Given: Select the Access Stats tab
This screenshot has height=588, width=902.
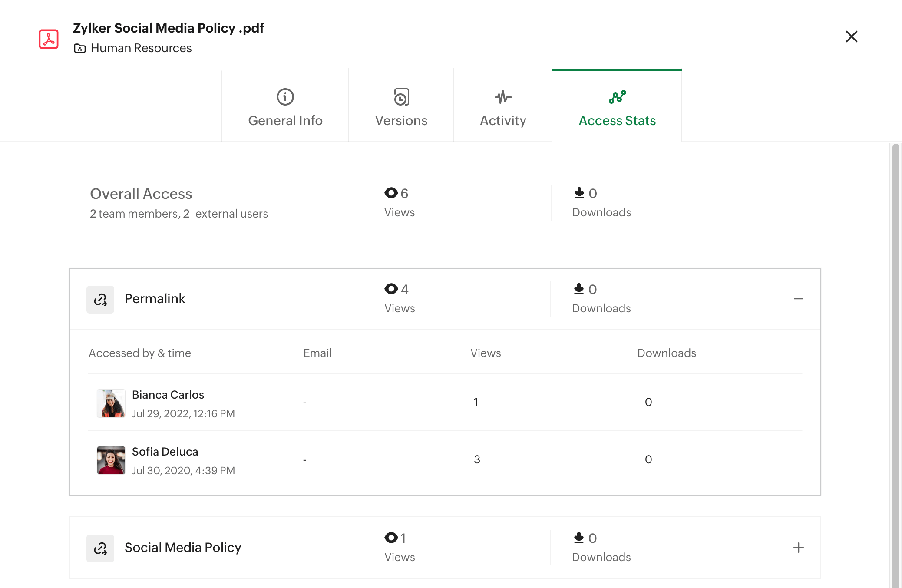Looking at the screenshot, I should coord(617,106).
